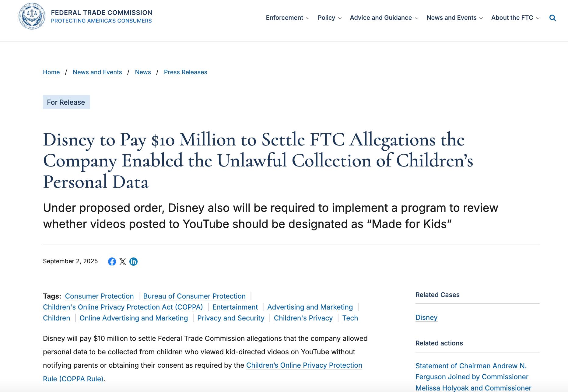568x392 pixels.
Task: Open the About the FTC menu
Action: click(x=515, y=18)
